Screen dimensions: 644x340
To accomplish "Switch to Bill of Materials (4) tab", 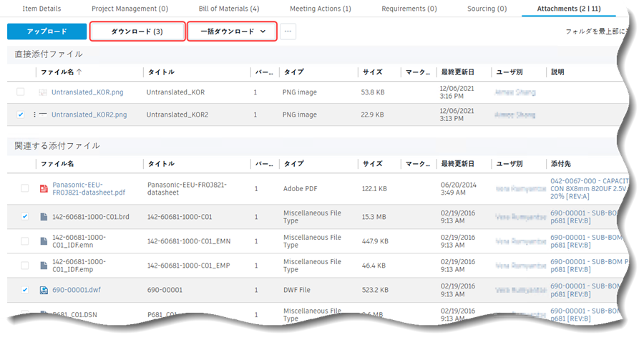I will 229,9.
